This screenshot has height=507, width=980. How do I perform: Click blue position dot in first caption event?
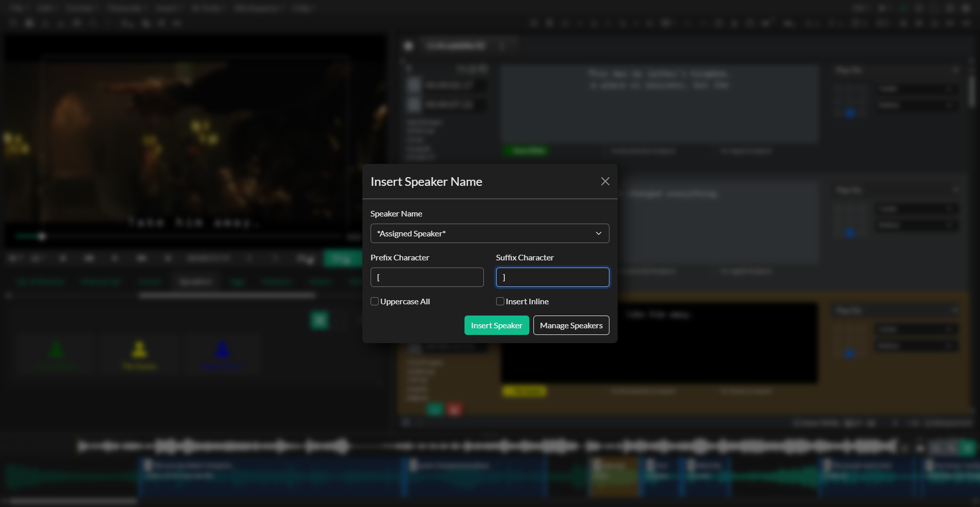click(x=850, y=113)
